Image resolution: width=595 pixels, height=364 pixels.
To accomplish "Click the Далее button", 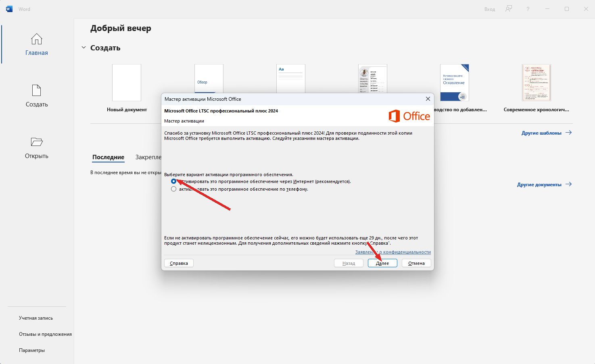I will (x=382, y=263).
